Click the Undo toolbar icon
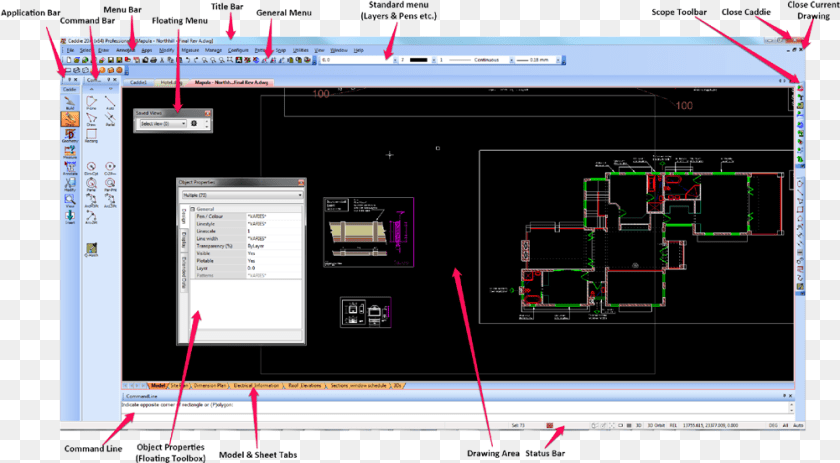Viewport: 840px width, 463px height. tap(188, 60)
